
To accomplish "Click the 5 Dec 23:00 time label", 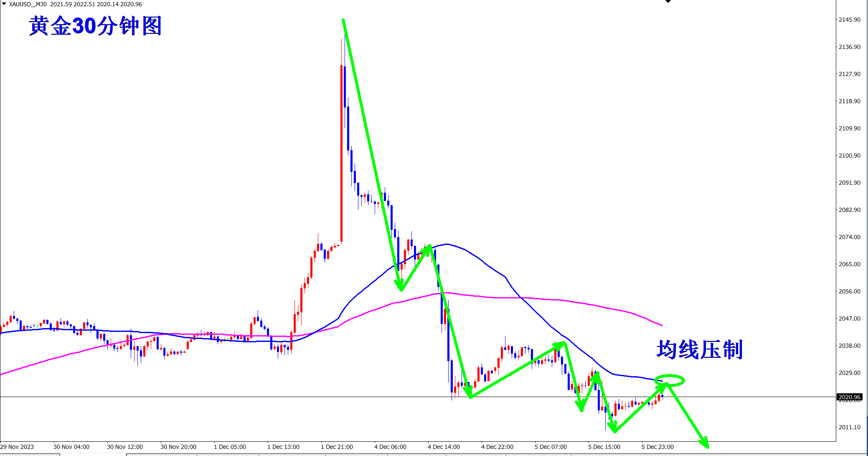I will (x=657, y=447).
